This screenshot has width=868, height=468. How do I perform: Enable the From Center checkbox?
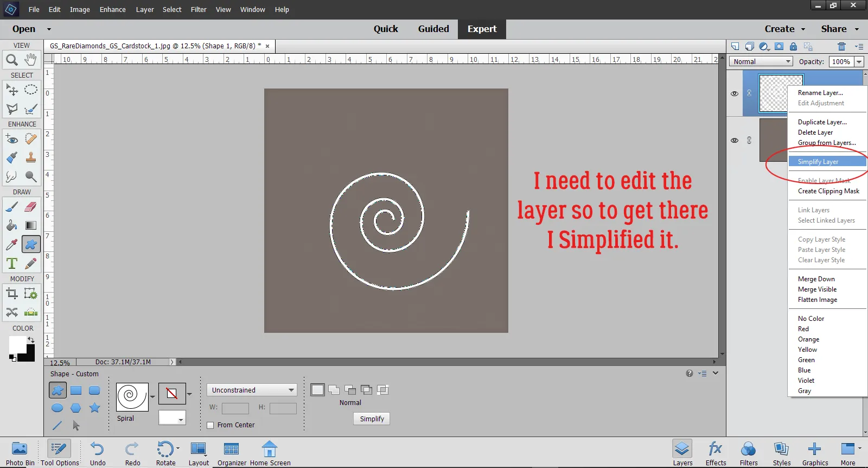[210, 425]
